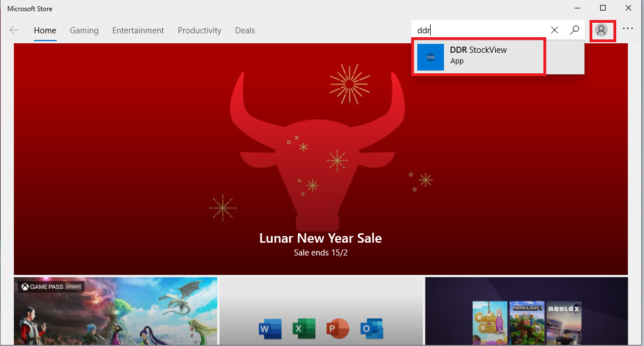Click the magnifying glass search icon
Image resolution: width=644 pixels, height=346 pixels.
click(x=575, y=30)
